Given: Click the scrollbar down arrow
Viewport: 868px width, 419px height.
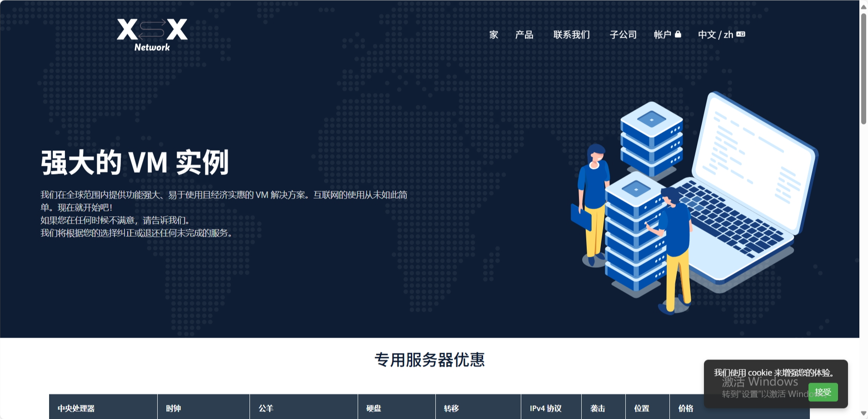Looking at the screenshot, I should (863, 413).
